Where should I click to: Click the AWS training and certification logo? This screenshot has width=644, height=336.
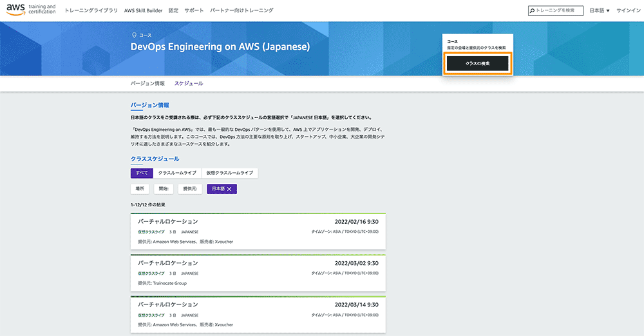tap(31, 10)
